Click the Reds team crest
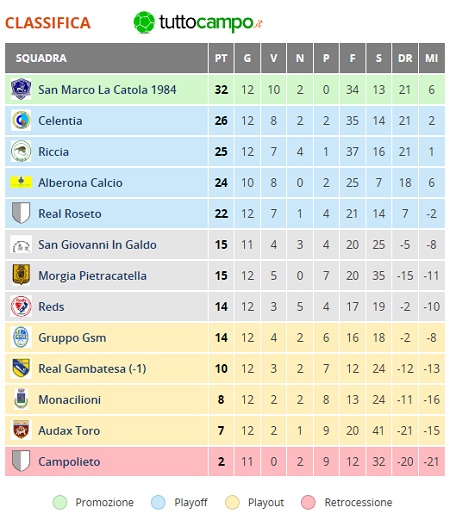Image resolution: width=450 pixels, height=520 pixels. pos(21,306)
